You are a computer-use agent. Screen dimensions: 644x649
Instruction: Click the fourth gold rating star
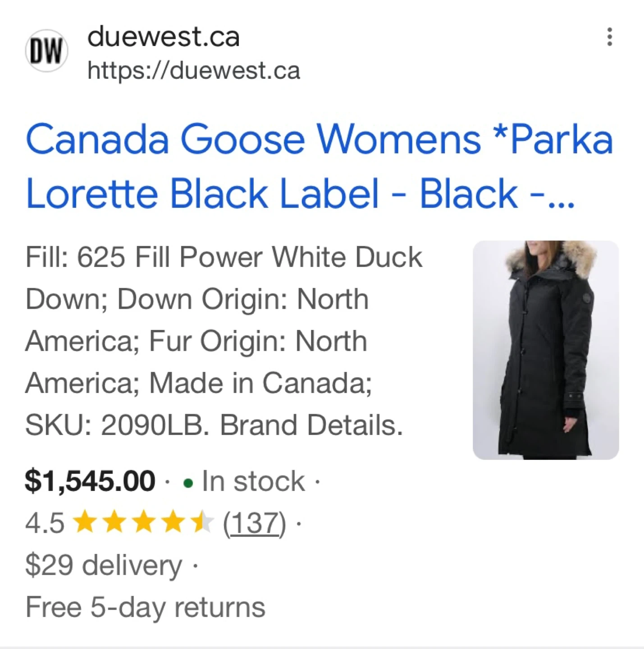coord(173,522)
